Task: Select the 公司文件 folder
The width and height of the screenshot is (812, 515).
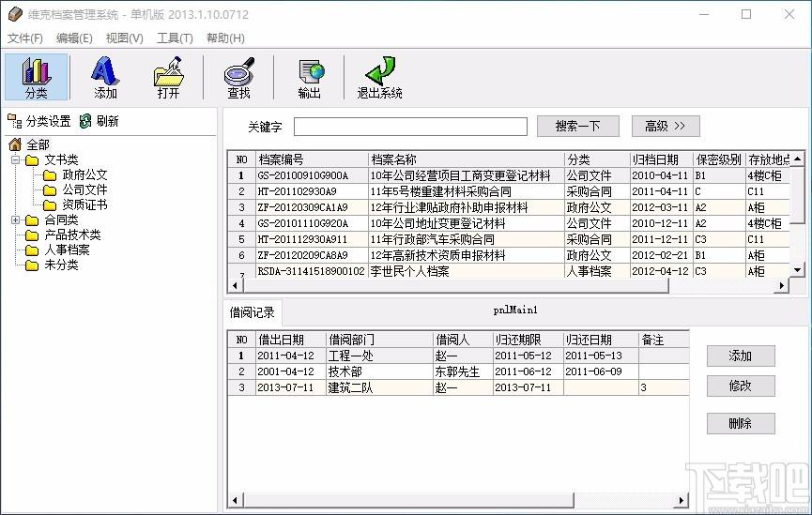Action: (74, 189)
